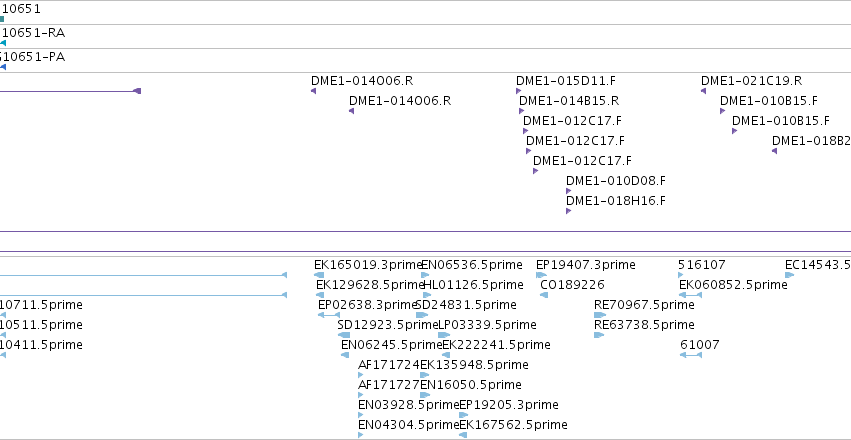The image size is (851, 440).
Task: Select the 10511.5prime label
Action: point(41,325)
